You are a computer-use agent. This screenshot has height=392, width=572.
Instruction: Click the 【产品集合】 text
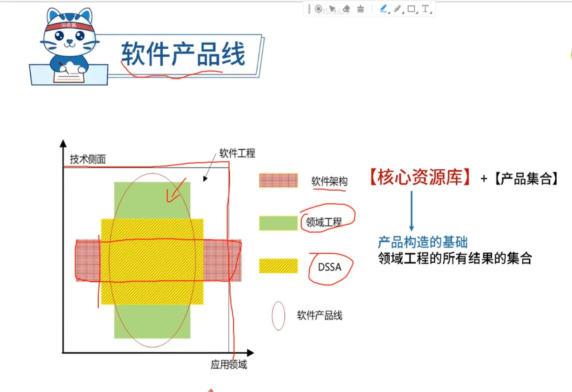point(527,179)
